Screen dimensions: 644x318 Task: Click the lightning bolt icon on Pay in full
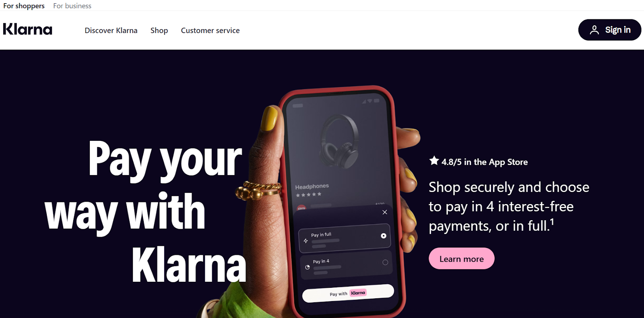click(306, 241)
